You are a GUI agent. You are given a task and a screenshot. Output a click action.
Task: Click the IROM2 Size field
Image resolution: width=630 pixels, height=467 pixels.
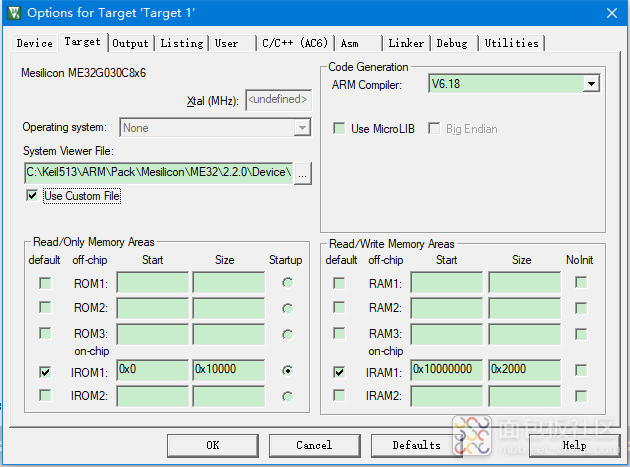coord(229,396)
